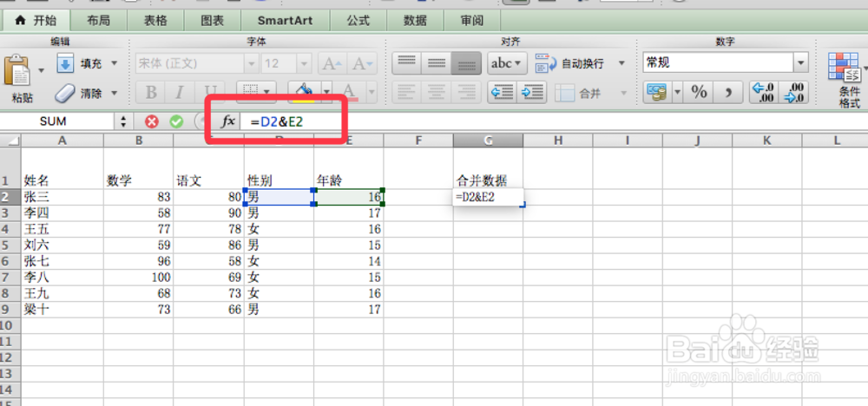Viewport: 868px width, 406px height.
Task: Select Bottom vertical alignment
Action: [467, 63]
